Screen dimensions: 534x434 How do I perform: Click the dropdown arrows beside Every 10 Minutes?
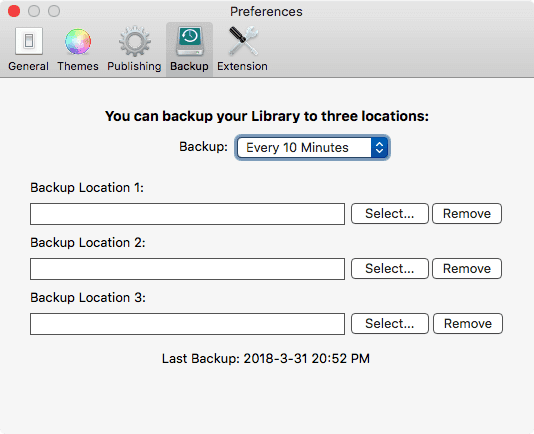(379, 148)
